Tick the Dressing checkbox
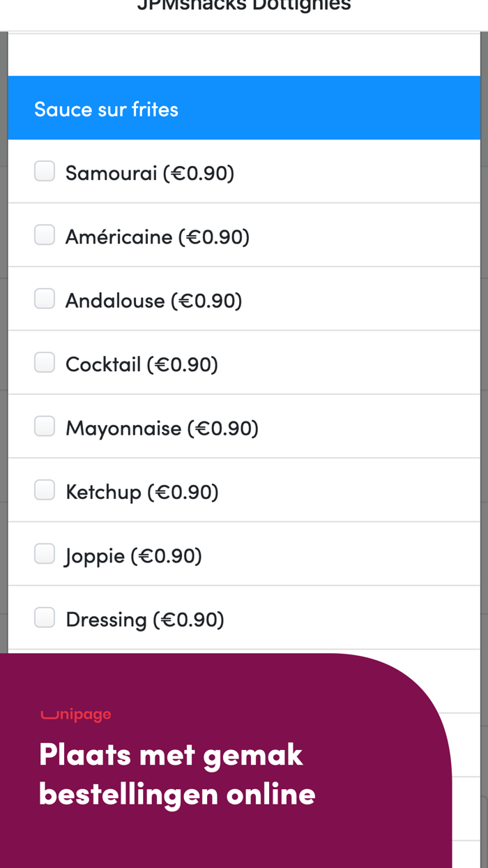This screenshot has width=488, height=868. pos(45,618)
